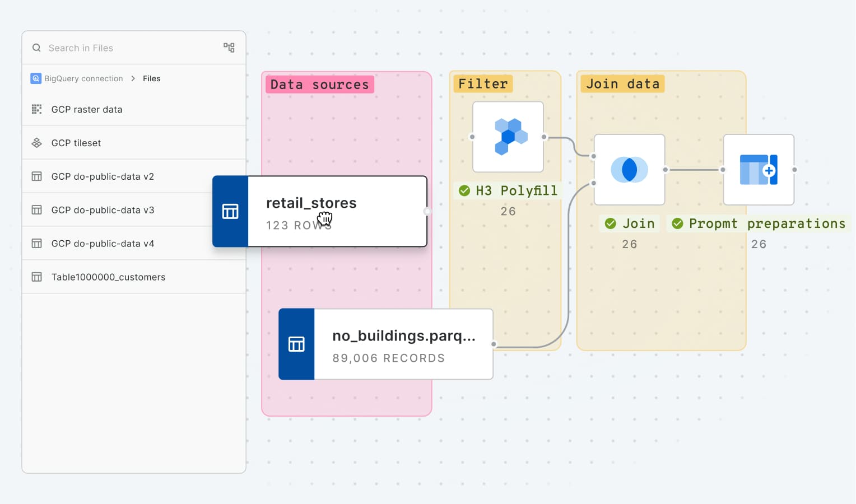Select the BigQuery connection breadcrumb

coord(83,78)
